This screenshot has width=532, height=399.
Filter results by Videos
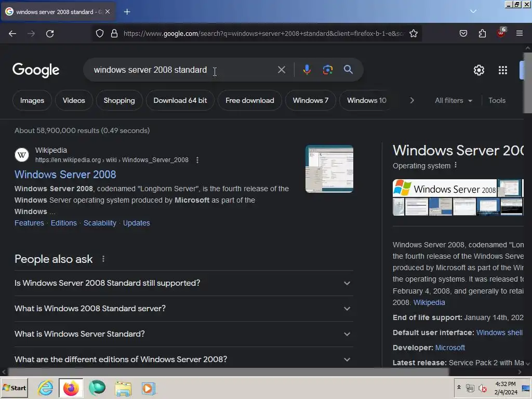(74, 100)
